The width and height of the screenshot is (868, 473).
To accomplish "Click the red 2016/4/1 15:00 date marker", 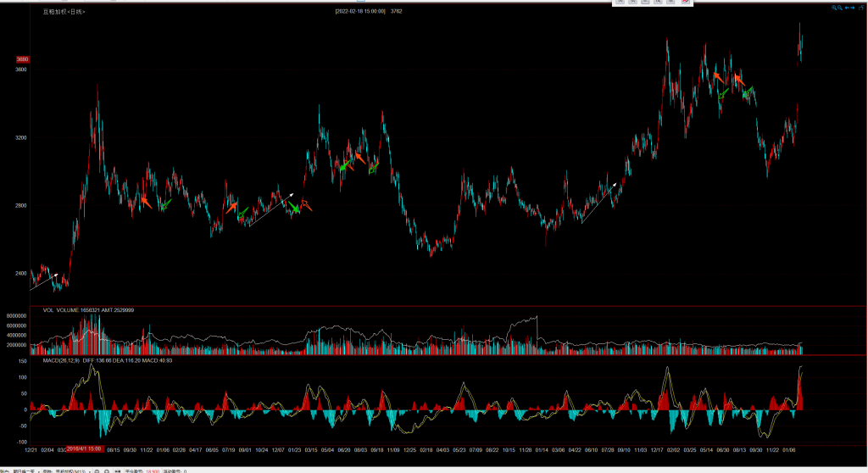I will point(85,448).
